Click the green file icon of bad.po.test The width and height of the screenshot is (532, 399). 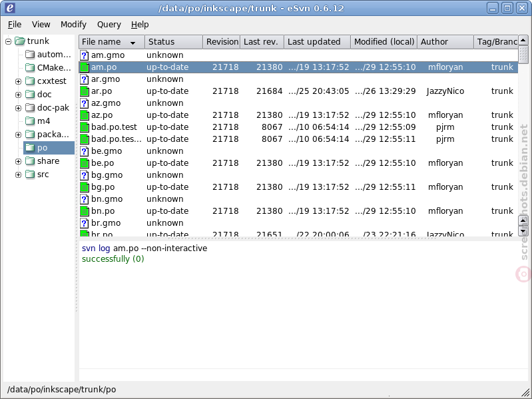(84, 127)
